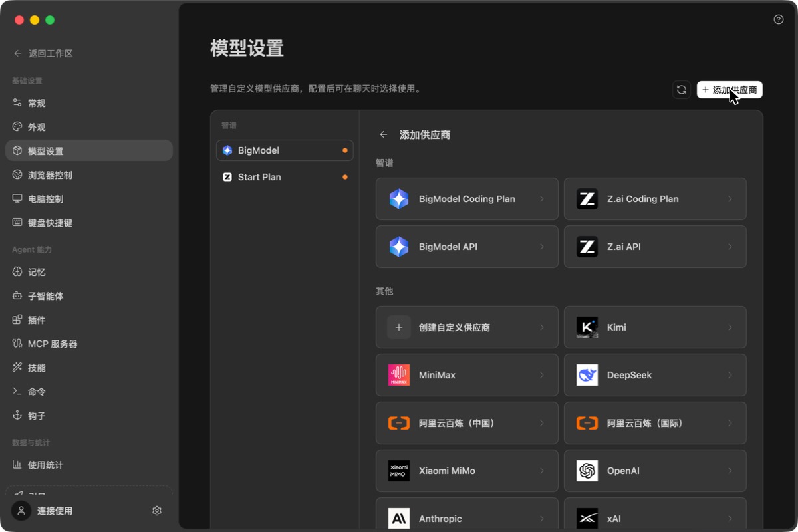Viewport: 798px width, 532px height.
Task: Click the help question mark icon
Action: pos(779,19)
